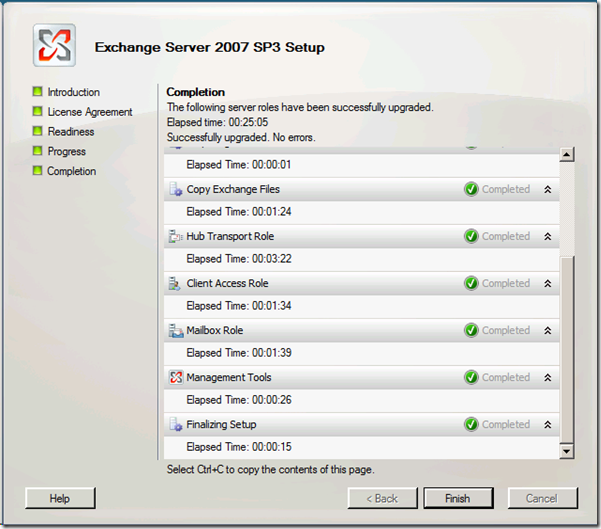
Task: Click the green Introduction step indicator
Action: [38, 92]
